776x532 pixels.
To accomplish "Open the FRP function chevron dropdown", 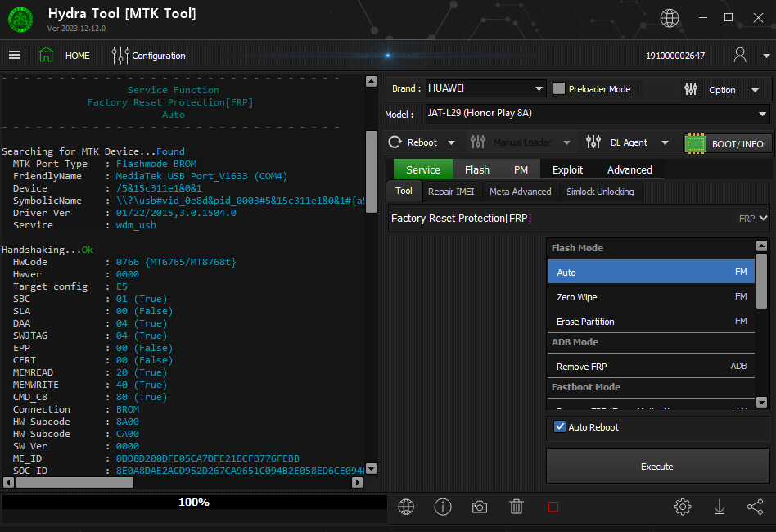I will pos(763,218).
